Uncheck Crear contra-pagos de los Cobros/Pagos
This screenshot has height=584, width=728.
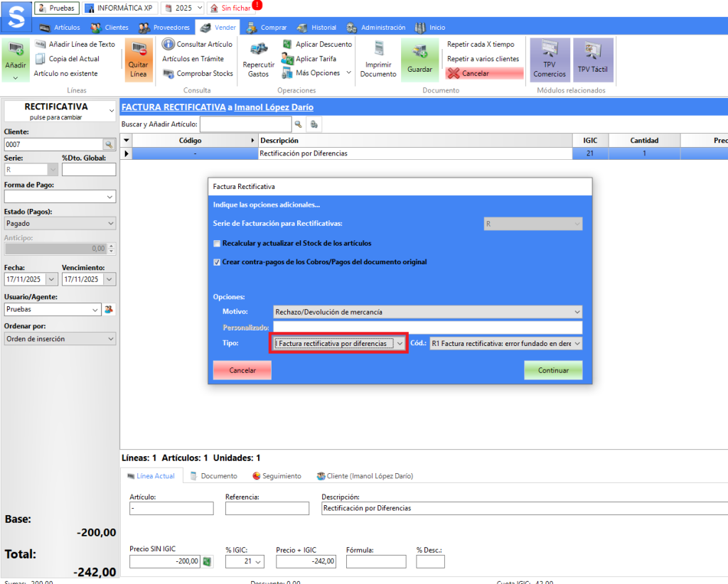click(218, 262)
